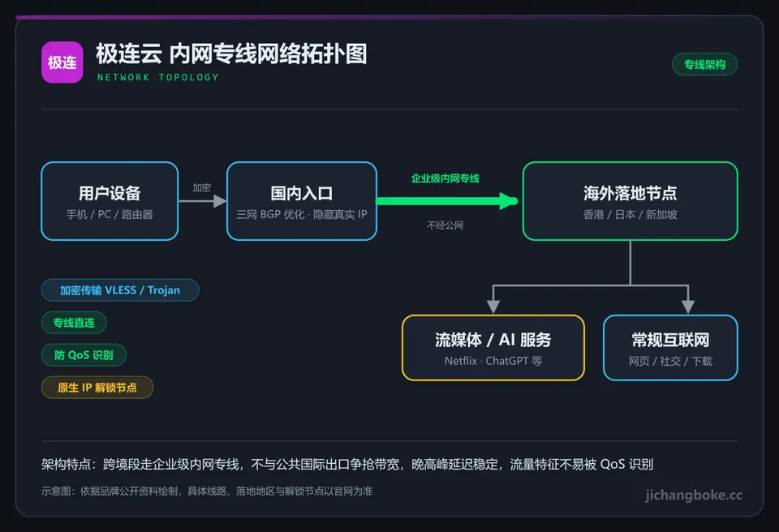The height and width of the screenshot is (532, 779).
Task: Click the 原生 IP 解锁节点 tag
Action: pos(97,388)
